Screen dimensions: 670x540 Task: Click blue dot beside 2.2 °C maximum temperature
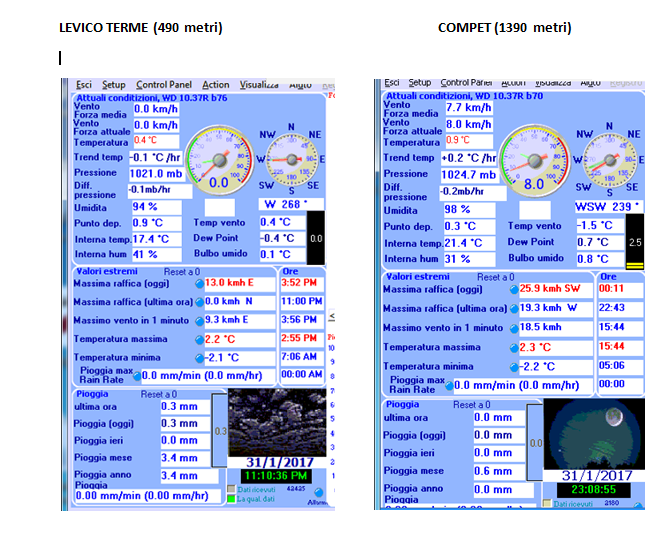click(199, 339)
